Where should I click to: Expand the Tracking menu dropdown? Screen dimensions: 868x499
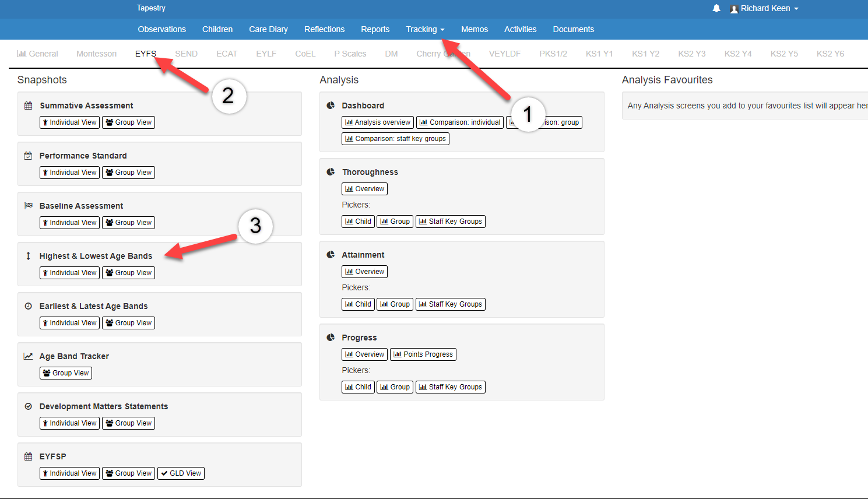click(x=425, y=29)
